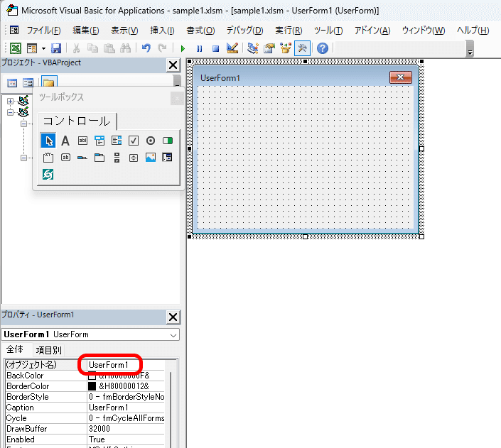Select the ComboBox control tool
This screenshot has height=448, width=501.
coord(99,141)
